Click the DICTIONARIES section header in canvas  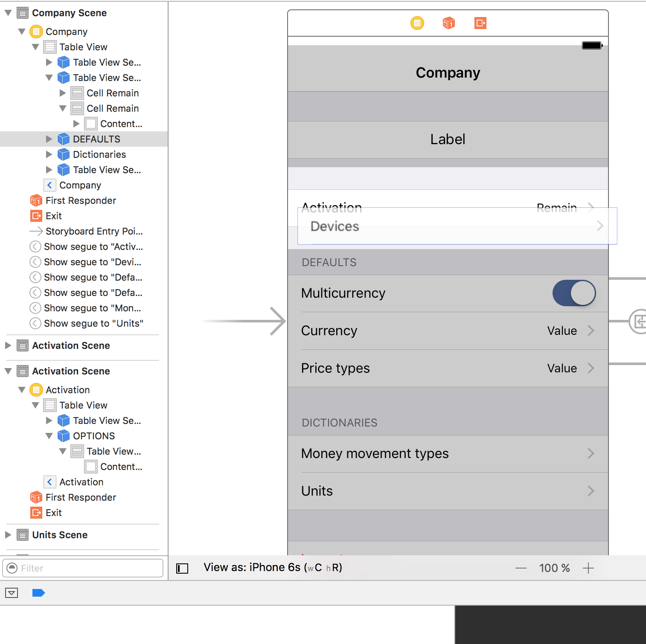339,423
